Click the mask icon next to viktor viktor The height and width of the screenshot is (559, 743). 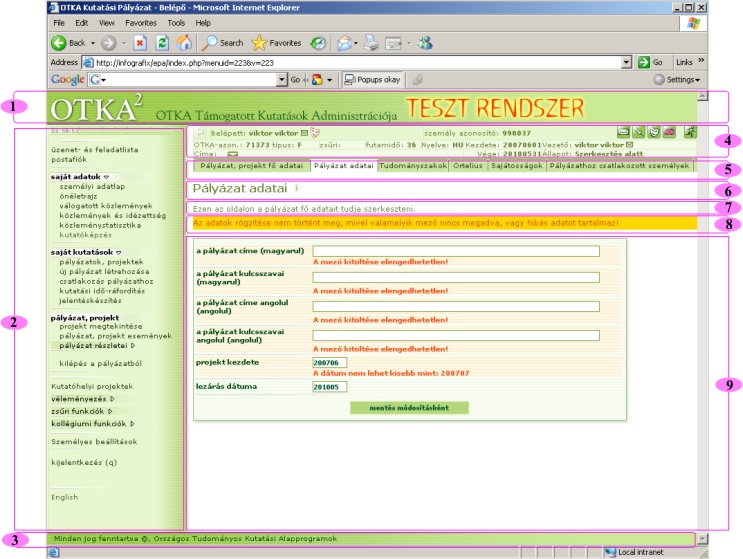point(315,133)
